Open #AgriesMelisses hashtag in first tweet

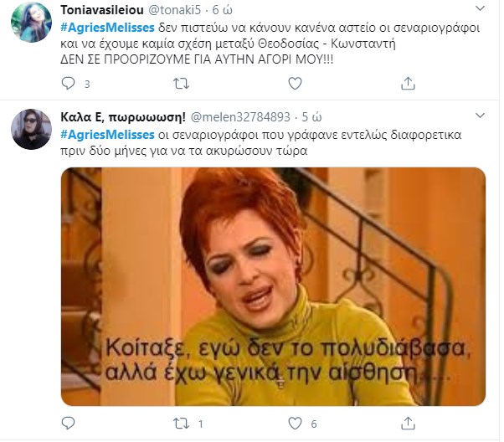point(107,28)
